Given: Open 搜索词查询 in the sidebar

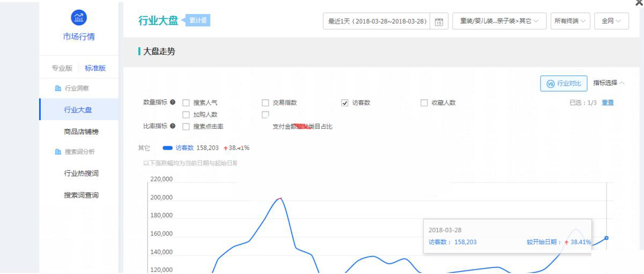Looking at the screenshot, I should point(81,195).
